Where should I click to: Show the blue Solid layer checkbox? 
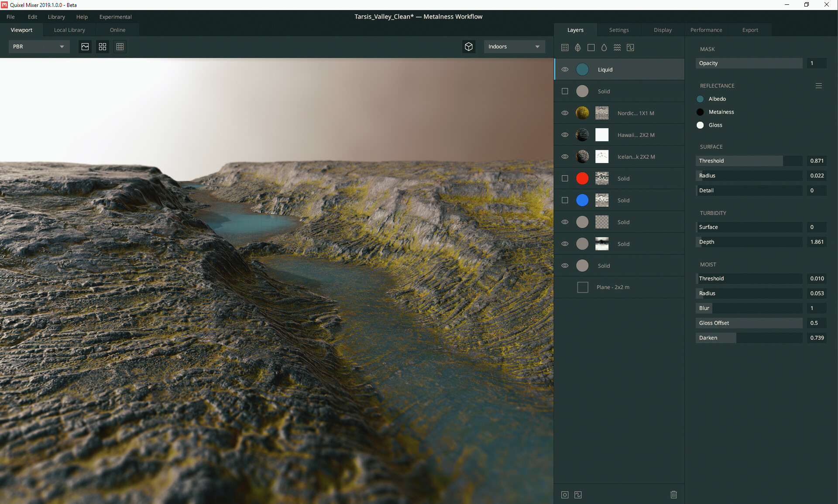pyautogui.click(x=565, y=200)
